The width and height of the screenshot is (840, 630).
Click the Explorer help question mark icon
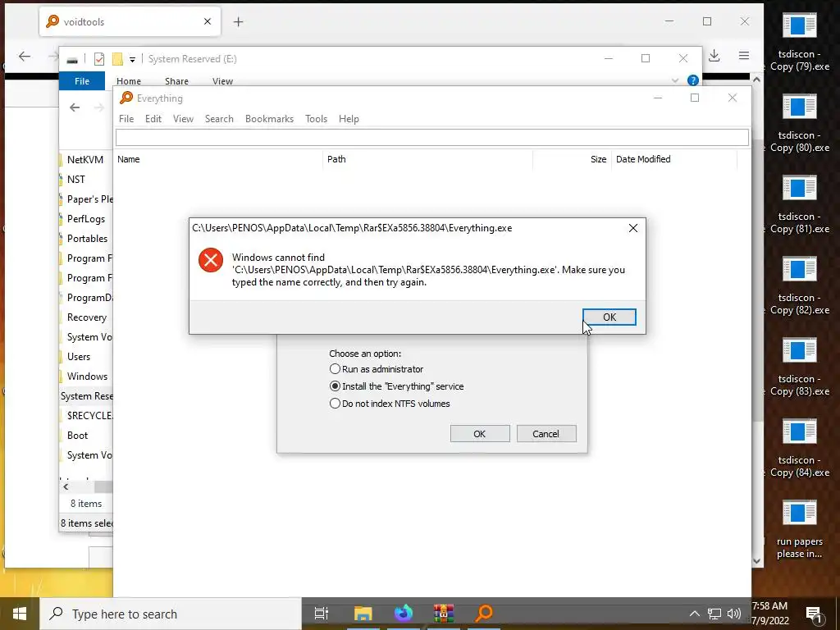coord(692,80)
